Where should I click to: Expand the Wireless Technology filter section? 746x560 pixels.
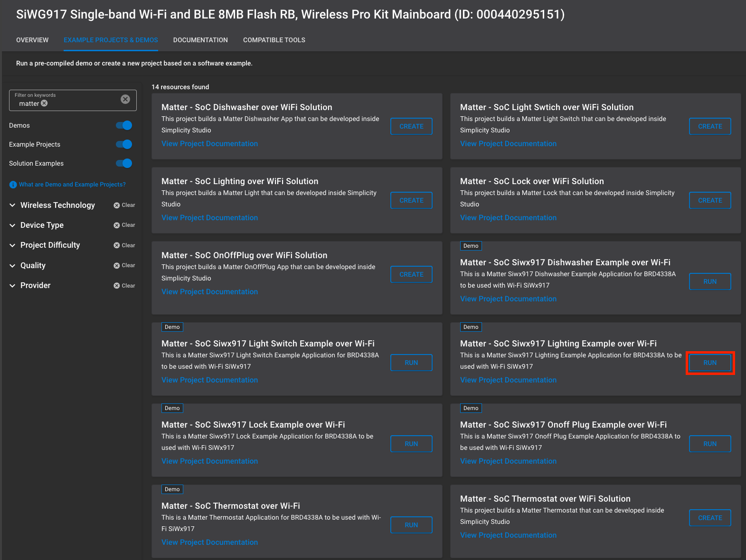[13, 205]
